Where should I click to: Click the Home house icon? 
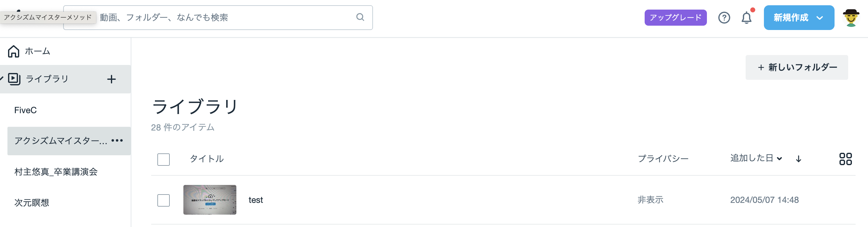(x=14, y=51)
